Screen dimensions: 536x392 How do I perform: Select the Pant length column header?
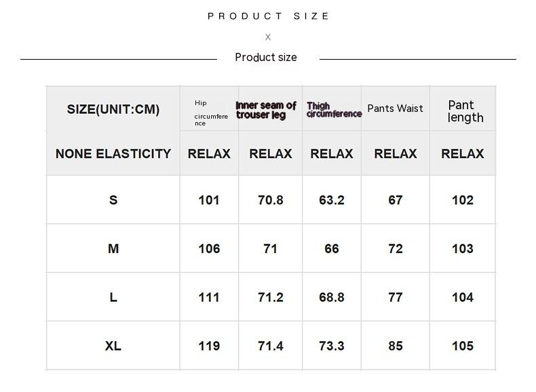click(465, 111)
